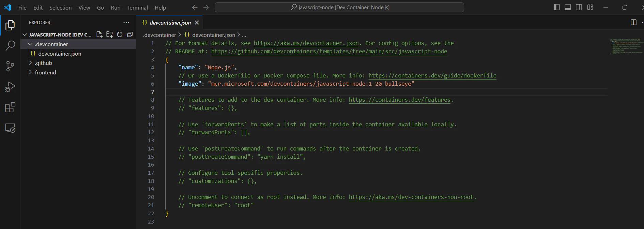Toggle the primary side bar visibility
The width and height of the screenshot is (644, 229).
pyautogui.click(x=557, y=7)
